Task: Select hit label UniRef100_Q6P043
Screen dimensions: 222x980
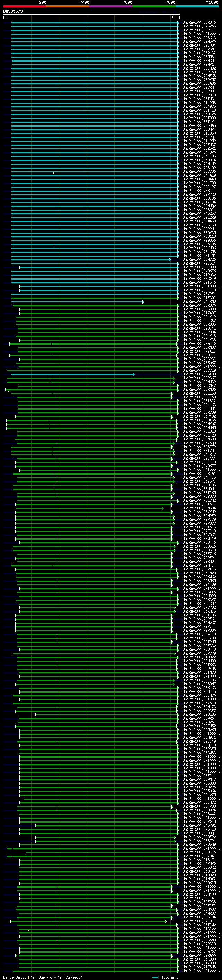Action: click(199, 822)
